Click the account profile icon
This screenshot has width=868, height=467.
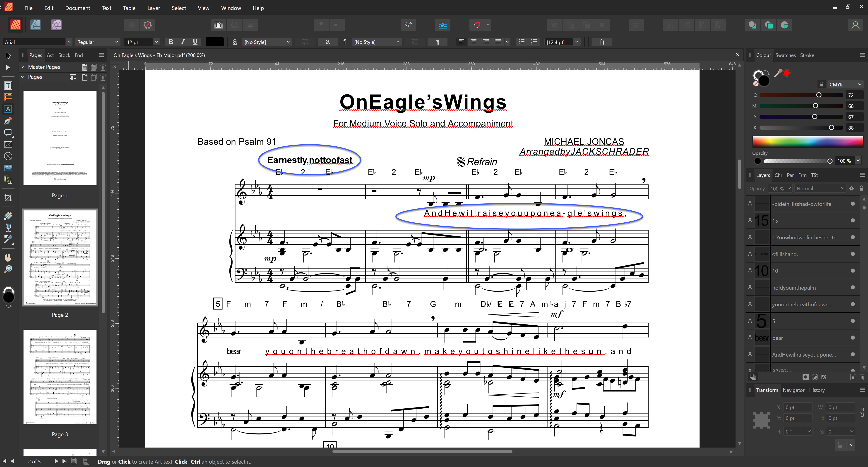[855, 25]
